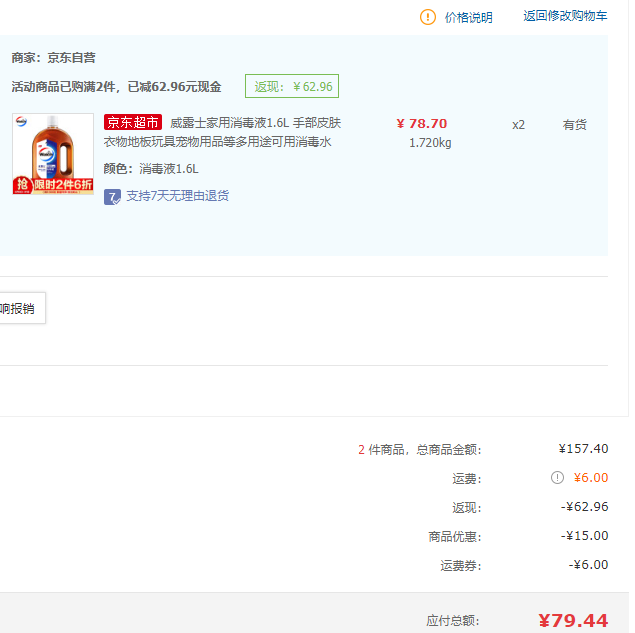The width and height of the screenshot is (635, 633).
Task: Select the 运费券 label
Action: (461, 566)
